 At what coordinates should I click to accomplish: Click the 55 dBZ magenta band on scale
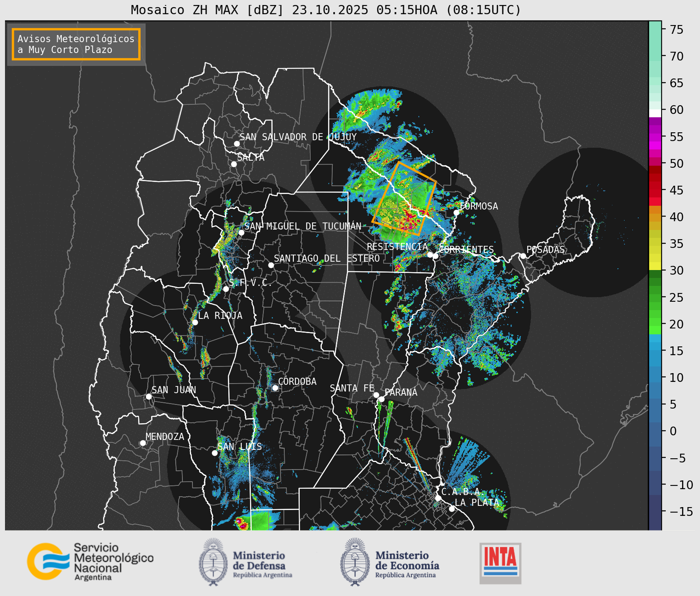[655, 137]
